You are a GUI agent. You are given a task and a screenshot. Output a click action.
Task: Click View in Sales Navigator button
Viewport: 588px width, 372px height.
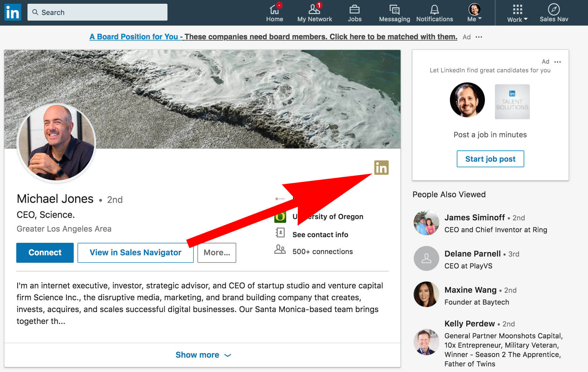click(x=136, y=252)
